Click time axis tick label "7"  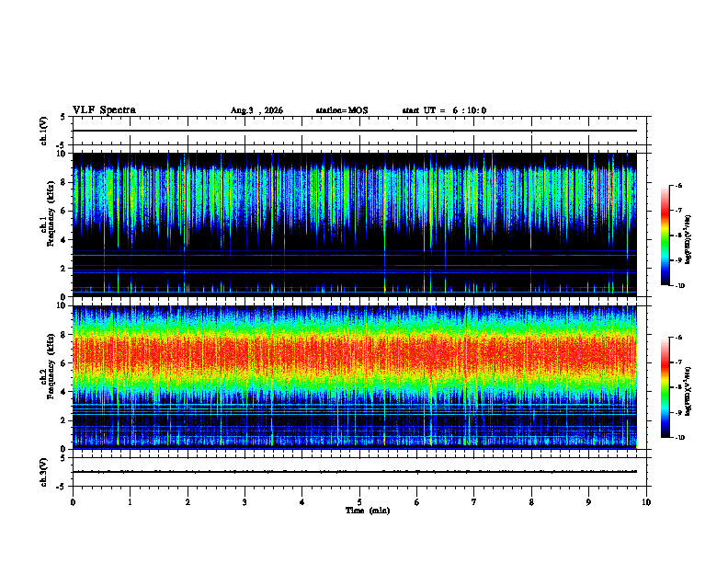[x=474, y=502]
